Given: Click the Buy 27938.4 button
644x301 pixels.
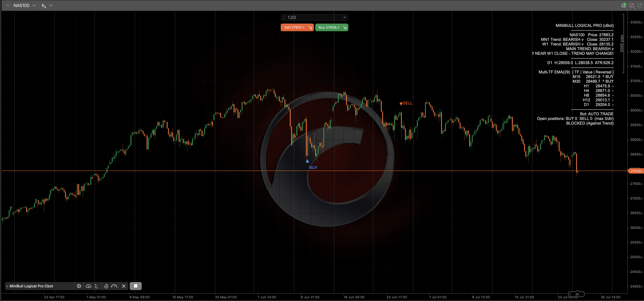Looking at the screenshot, I should (331, 27).
